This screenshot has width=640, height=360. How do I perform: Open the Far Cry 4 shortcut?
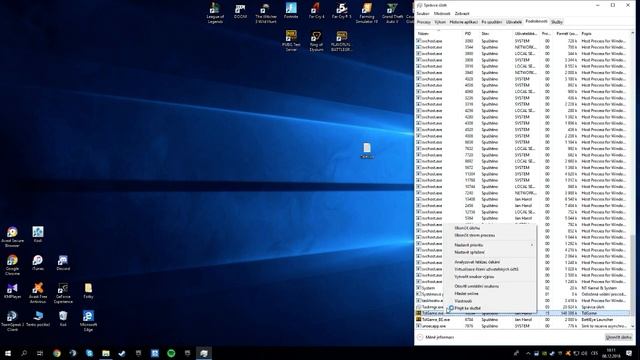pyautogui.click(x=316, y=11)
